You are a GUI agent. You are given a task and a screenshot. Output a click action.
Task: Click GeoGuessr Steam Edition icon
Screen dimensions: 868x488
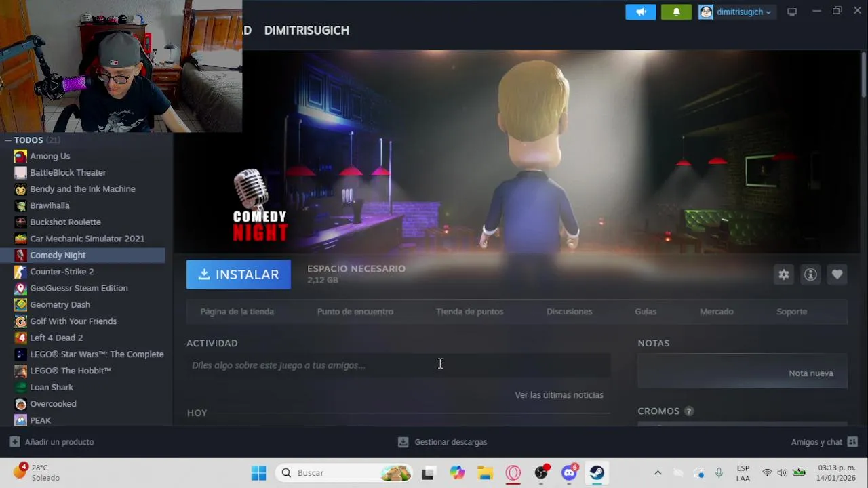[x=21, y=288]
